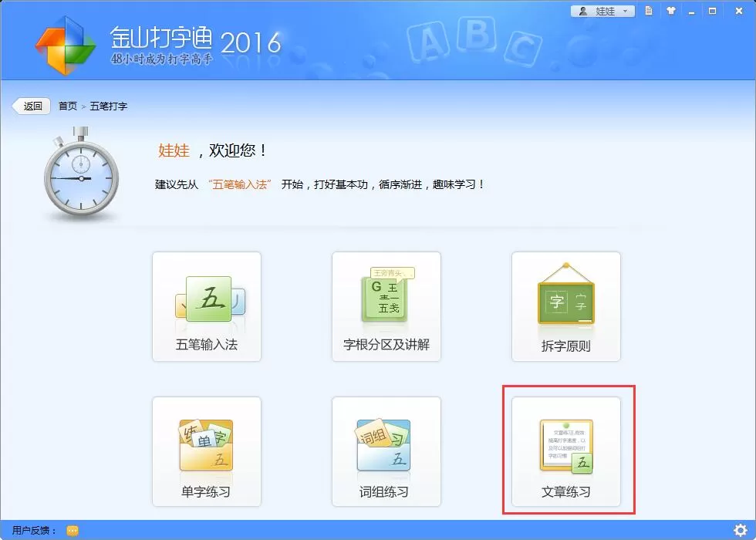Image resolution: width=756 pixels, height=540 pixels.
Task: Start the 文章练习 practice tile
Action: (566, 451)
